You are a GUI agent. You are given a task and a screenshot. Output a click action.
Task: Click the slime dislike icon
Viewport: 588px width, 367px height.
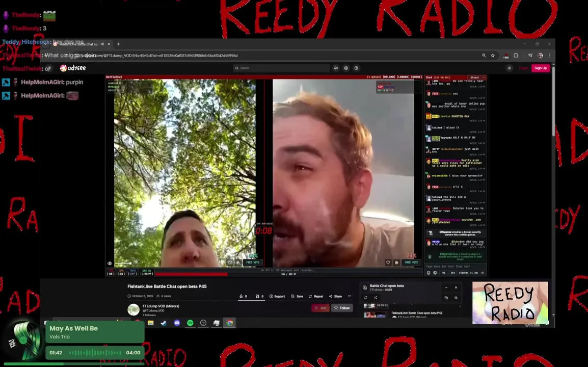point(258,296)
